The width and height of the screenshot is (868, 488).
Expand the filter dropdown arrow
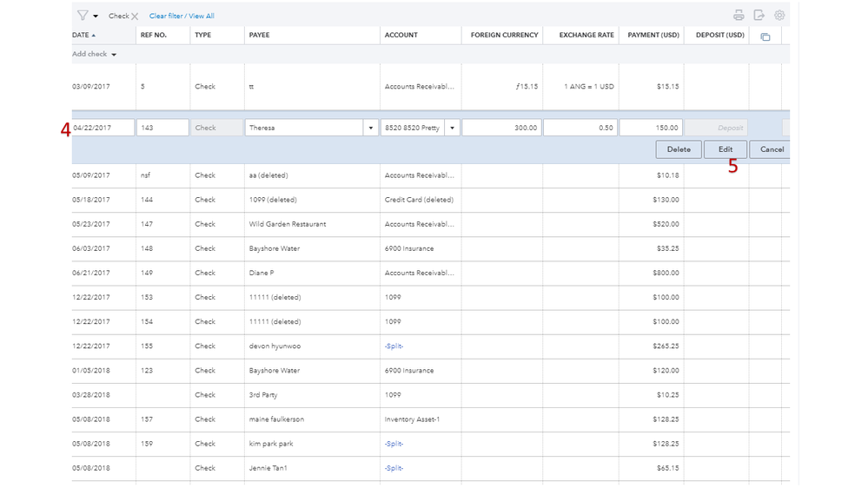(x=96, y=16)
